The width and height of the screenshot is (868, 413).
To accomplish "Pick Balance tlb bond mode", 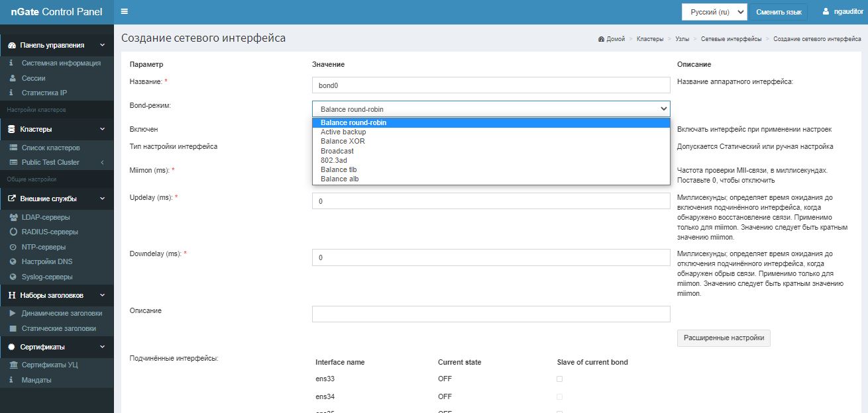I will (491, 169).
